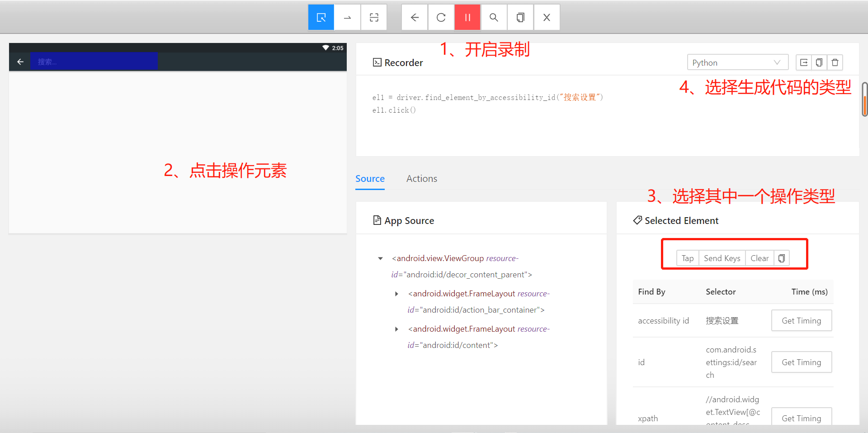Click the page vertical scrollbar thumb
The image size is (868, 433).
click(865, 100)
